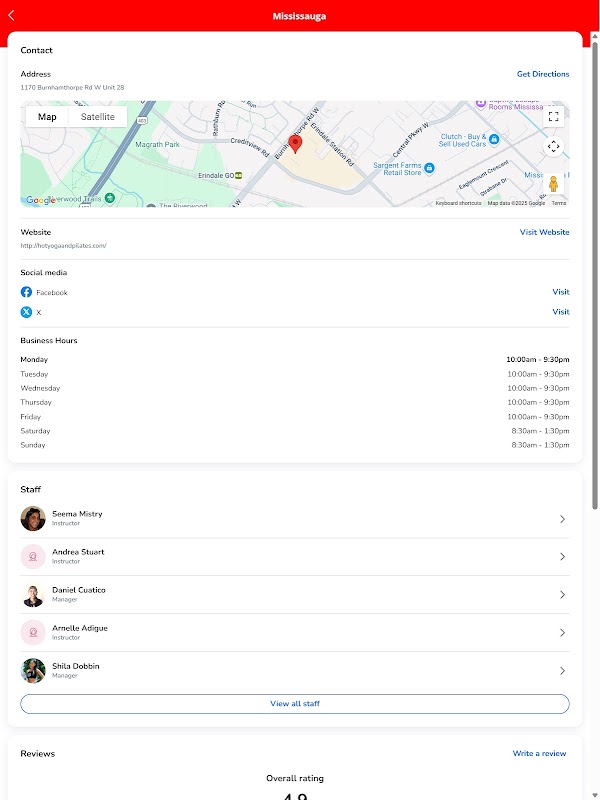The width and height of the screenshot is (600, 800).
Task: Open Keyboard shortcuts on the map
Action: (x=458, y=203)
